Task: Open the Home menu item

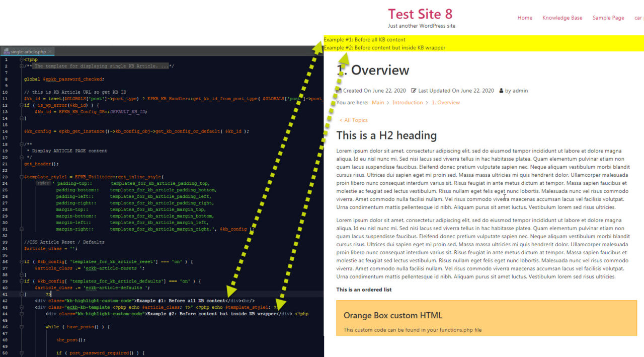Action: 525,18
